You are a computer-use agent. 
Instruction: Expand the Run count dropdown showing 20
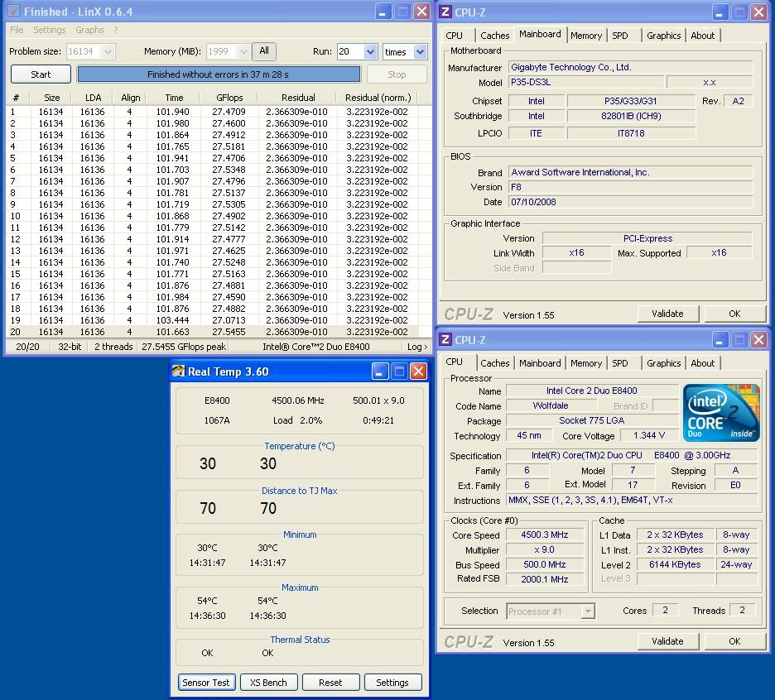coord(370,51)
